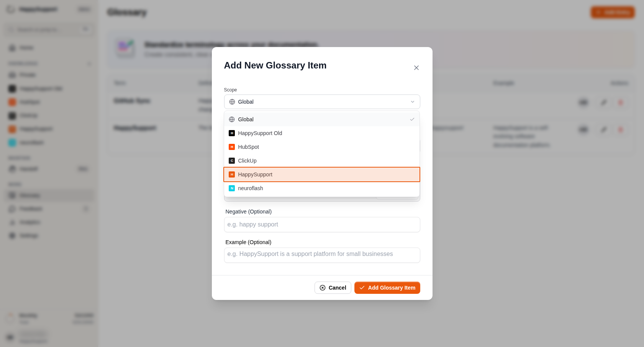Select the checked Global scope option

[x=322, y=119]
